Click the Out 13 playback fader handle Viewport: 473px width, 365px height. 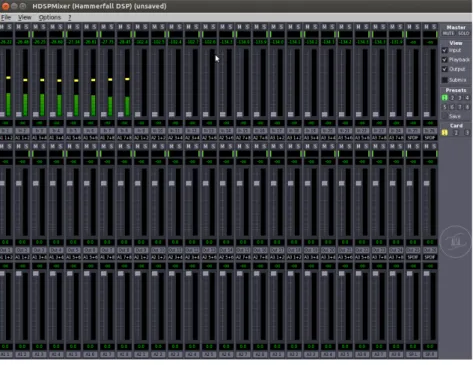205,183
